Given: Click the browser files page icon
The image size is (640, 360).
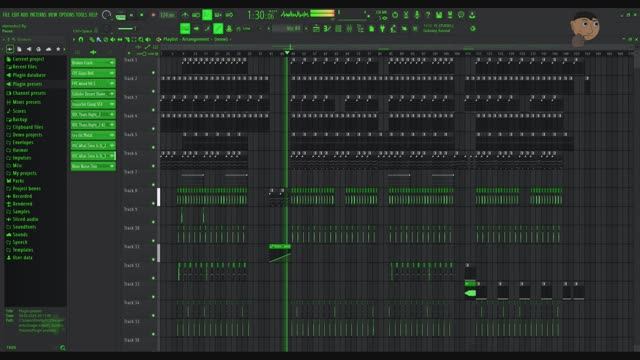Looking at the screenshot, I should point(19,49).
